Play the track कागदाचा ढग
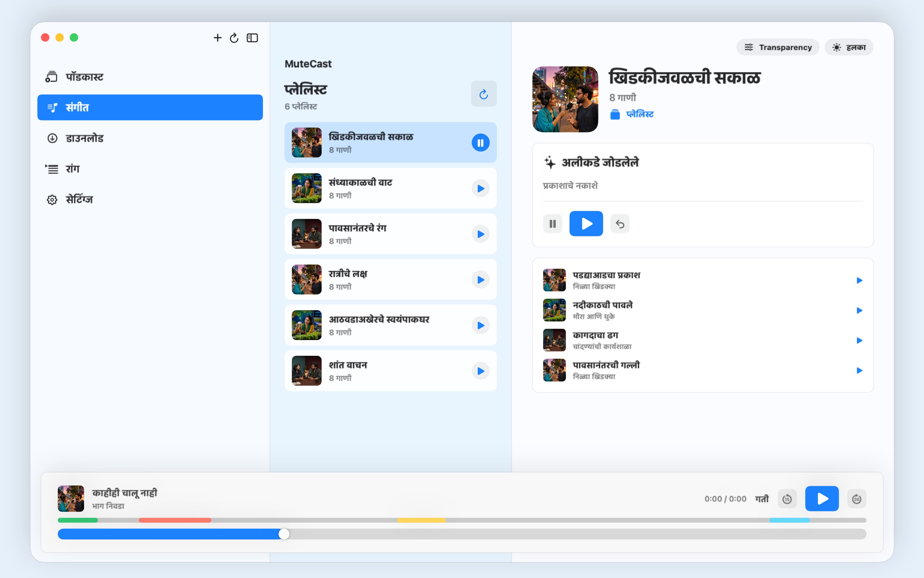Image resolution: width=924 pixels, height=578 pixels. [x=859, y=340]
